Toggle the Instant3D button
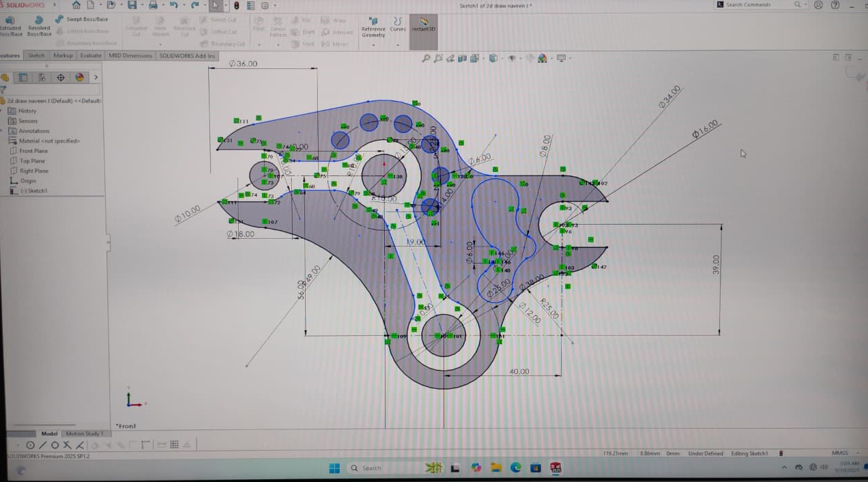868x482 pixels. (423, 27)
